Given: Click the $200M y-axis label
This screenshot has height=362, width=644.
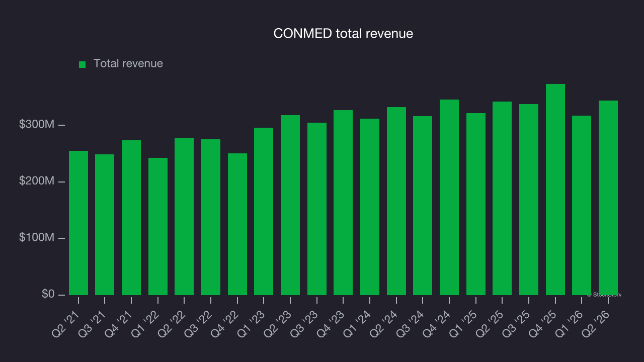Looking at the screenshot, I should point(36,181).
